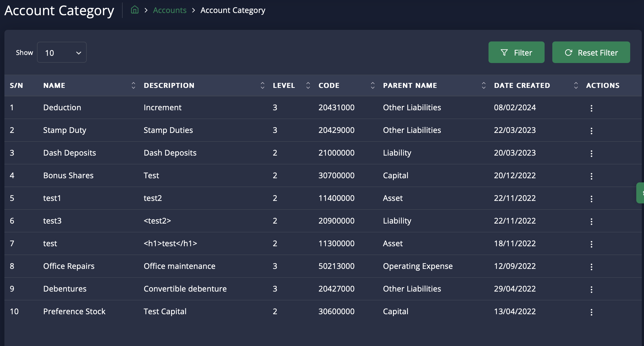Image resolution: width=644 pixels, height=346 pixels.
Task: Click the Reset Filter button
Action: point(591,53)
